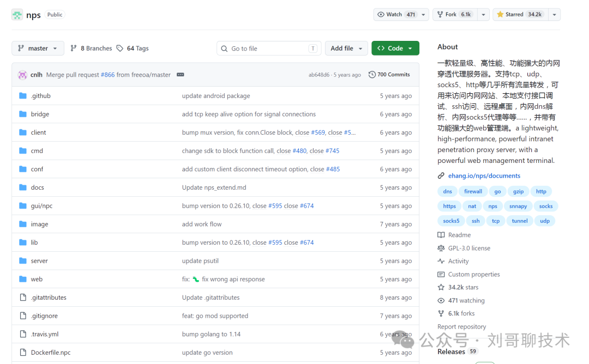Open issue #569 link in client row
The image size is (589, 364).
pos(318,132)
